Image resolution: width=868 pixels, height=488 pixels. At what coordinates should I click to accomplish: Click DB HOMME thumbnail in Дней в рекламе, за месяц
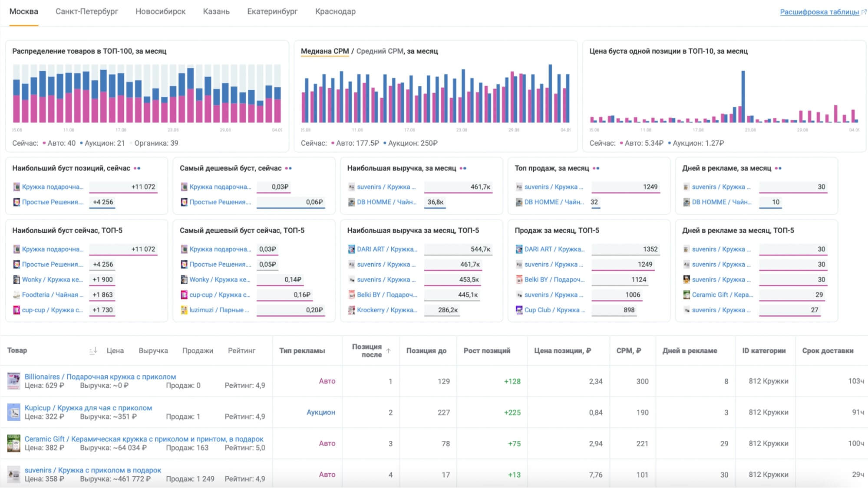pos(686,202)
